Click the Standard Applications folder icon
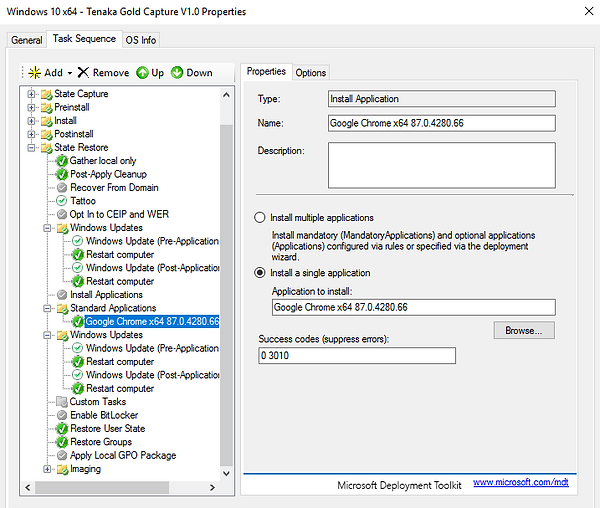600x508 pixels. click(62, 308)
